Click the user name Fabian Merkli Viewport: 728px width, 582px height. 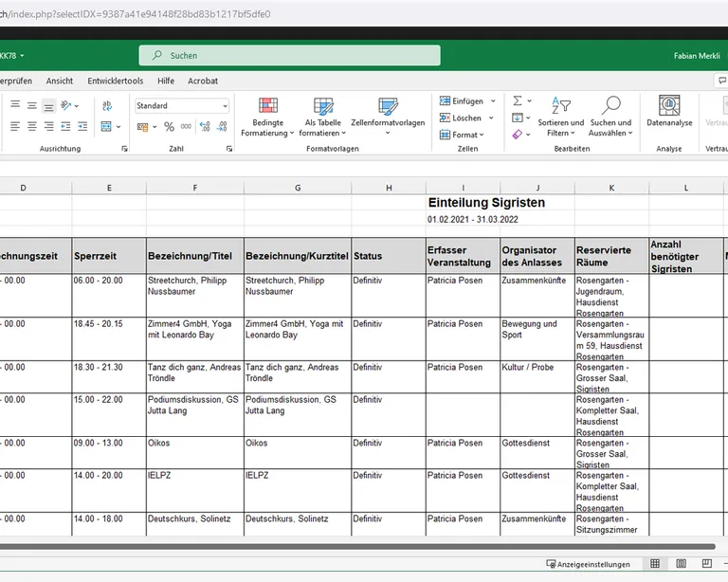tap(697, 56)
